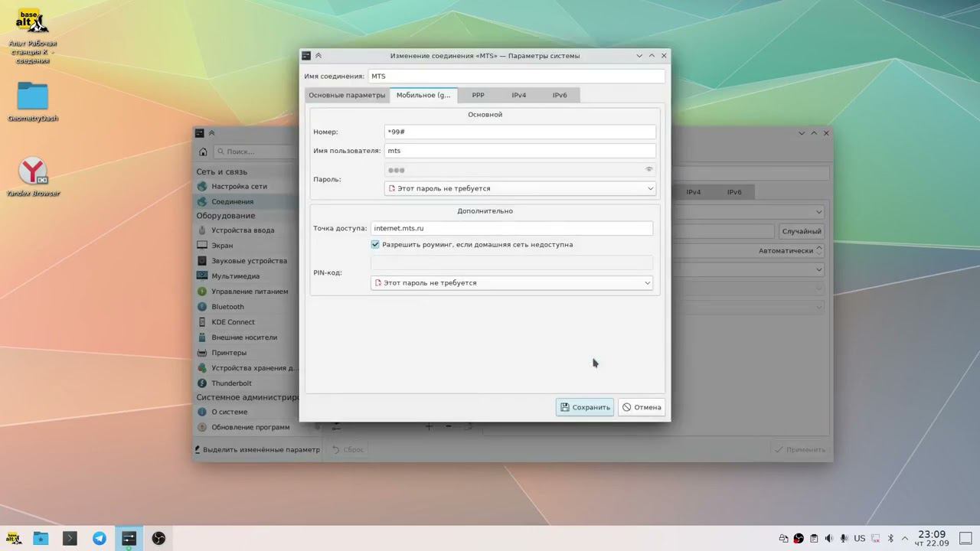Open IPv4 tab in MTS dialog
Screen dimensions: 980x551
tap(519, 95)
